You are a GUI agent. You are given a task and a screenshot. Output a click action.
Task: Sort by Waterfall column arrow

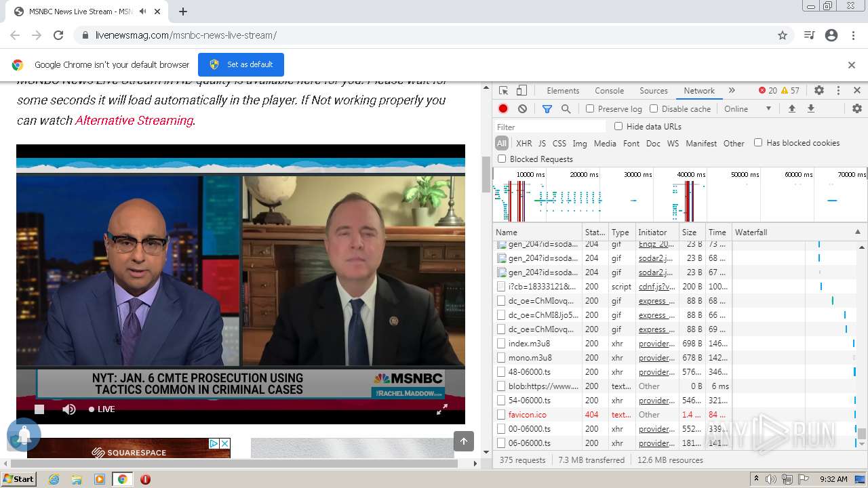pos(858,232)
